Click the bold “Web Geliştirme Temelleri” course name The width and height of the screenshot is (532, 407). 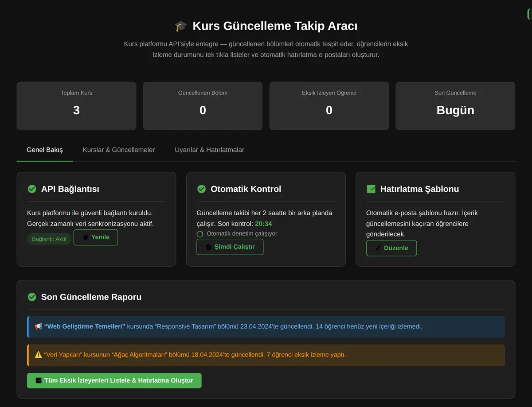[x=85, y=326]
